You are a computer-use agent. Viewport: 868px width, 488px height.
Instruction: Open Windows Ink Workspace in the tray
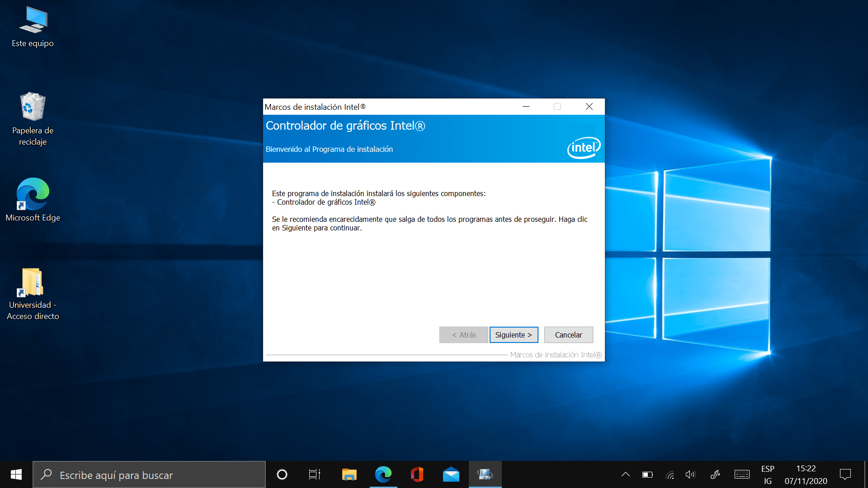716,474
